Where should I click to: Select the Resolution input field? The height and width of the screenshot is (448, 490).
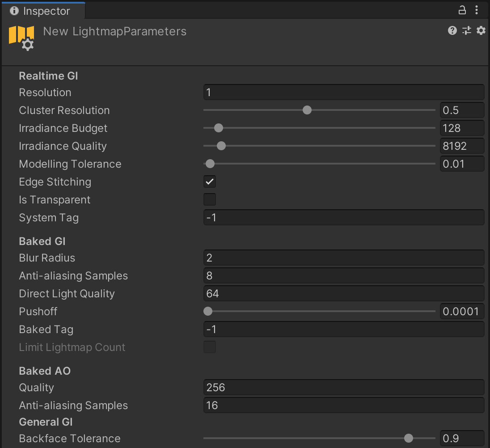[344, 92]
